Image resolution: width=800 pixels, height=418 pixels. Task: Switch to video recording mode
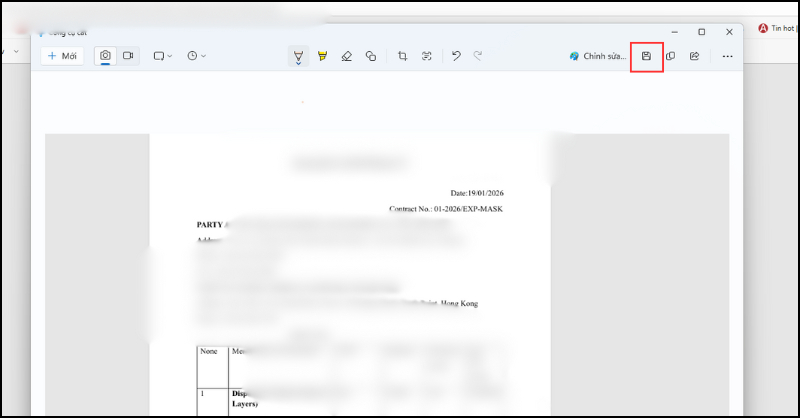128,56
